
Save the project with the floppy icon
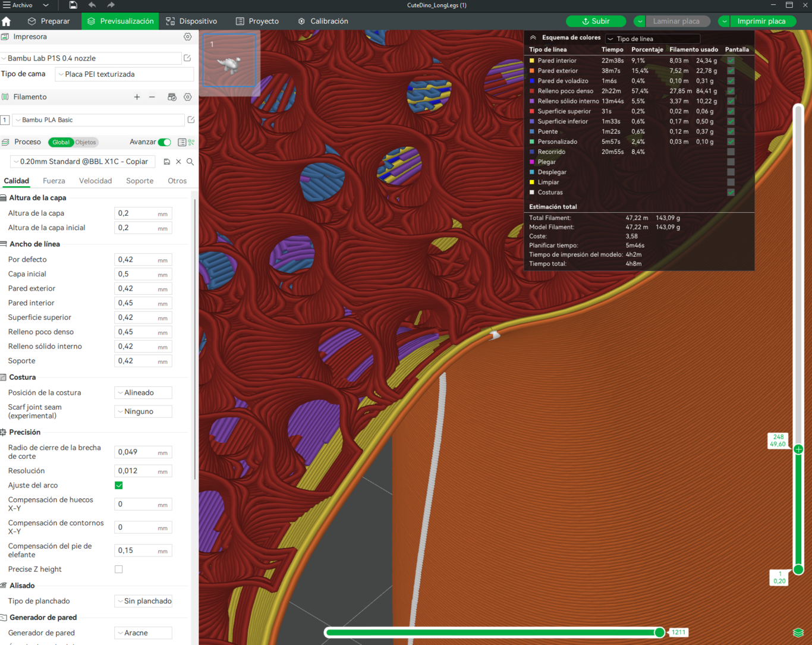click(73, 5)
